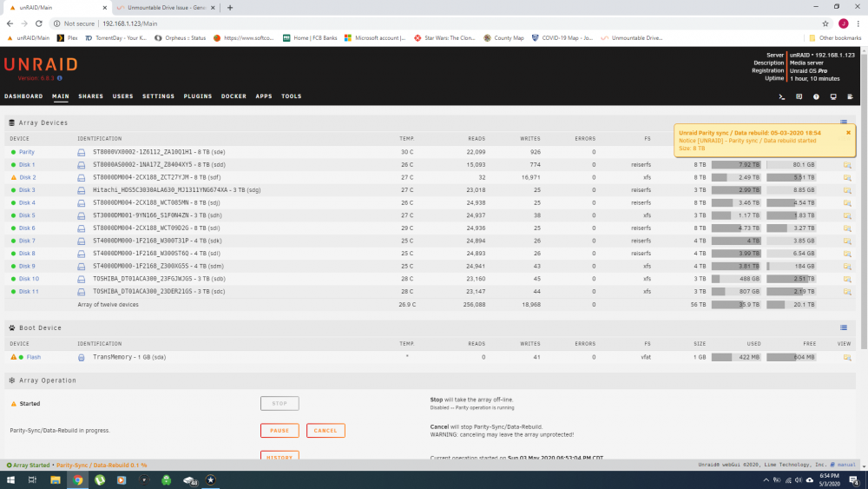
Task: Click the Disk 10 TOSHIBA drive icon
Action: click(82, 279)
